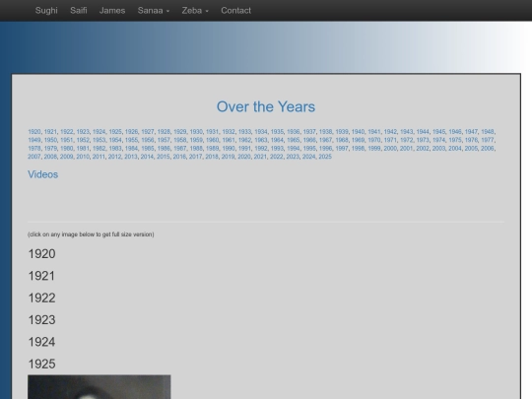Jump to 1939 via the index
532x399 pixels.
click(x=342, y=132)
